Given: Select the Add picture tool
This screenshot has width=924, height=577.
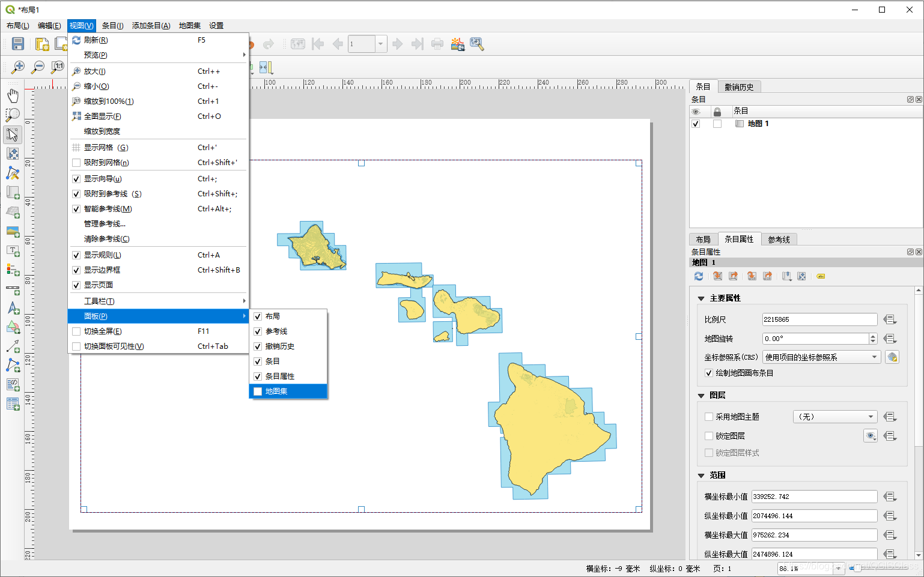Looking at the screenshot, I should [13, 231].
